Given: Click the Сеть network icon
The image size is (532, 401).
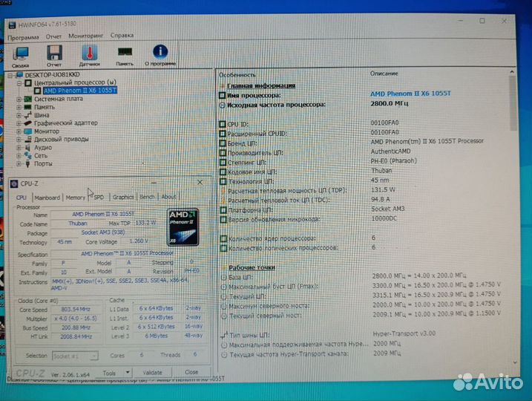Looking at the screenshot, I should [x=27, y=155].
